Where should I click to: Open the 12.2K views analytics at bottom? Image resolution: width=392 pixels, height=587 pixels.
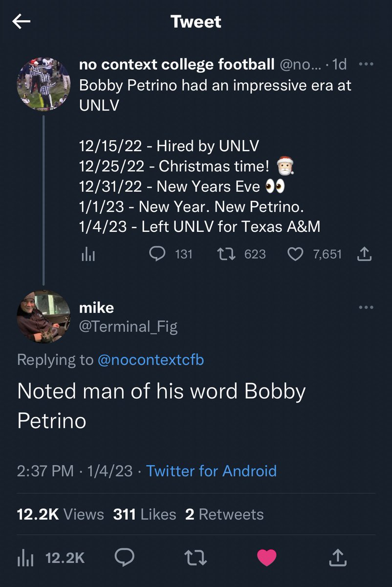pos(51,558)
